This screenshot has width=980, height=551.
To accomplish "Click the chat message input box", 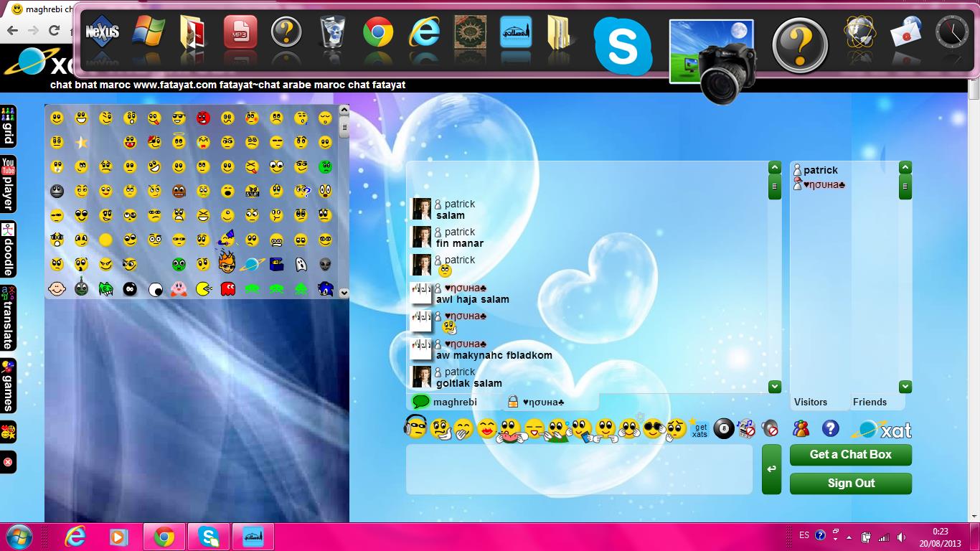I will (x=579, y=470).
